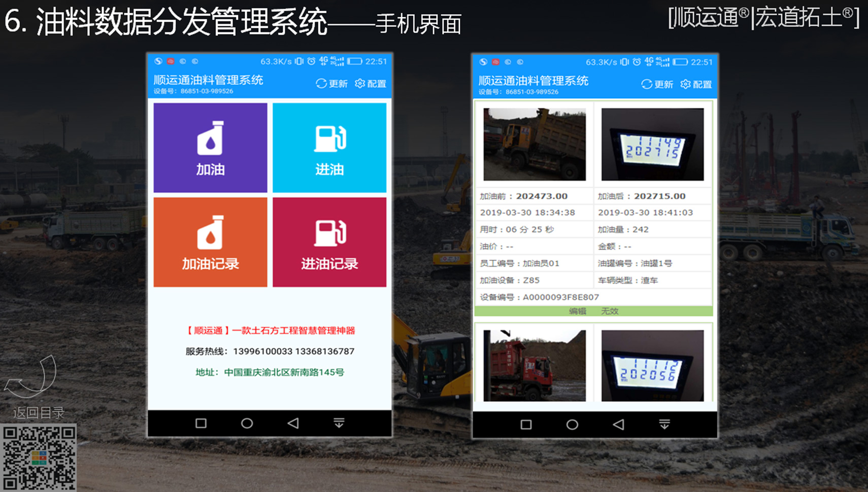Click the service hotline 13996100033 13368136787 text
The image size is (868, 492).
(270, 351)
